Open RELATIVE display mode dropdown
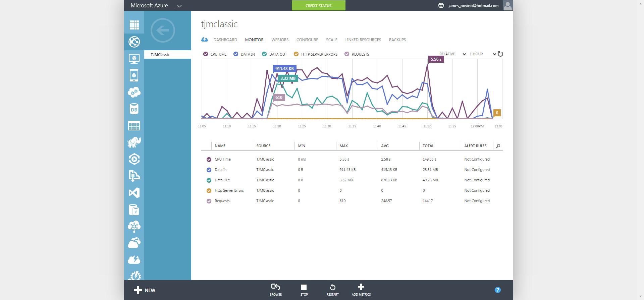Viewport: 644px width, 300px height. pyautogui.click(x=452, y=54)
